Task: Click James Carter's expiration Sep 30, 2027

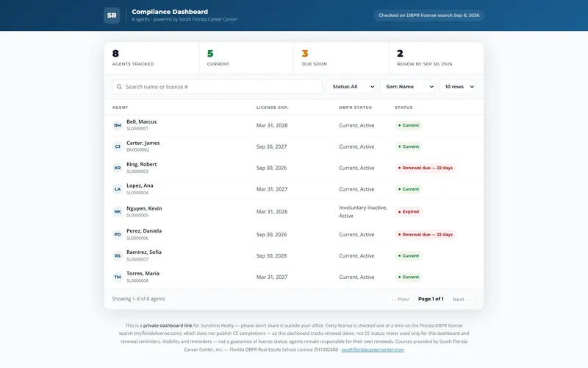Action: [x=271, y=146]
